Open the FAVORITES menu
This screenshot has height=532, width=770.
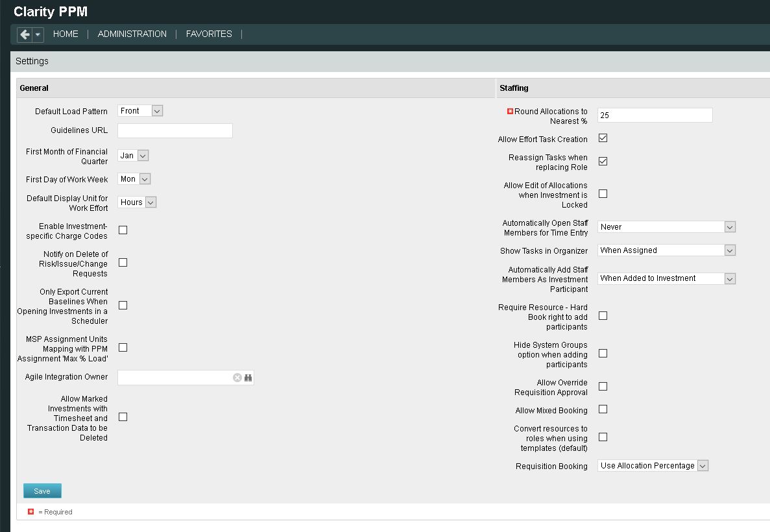209,34
